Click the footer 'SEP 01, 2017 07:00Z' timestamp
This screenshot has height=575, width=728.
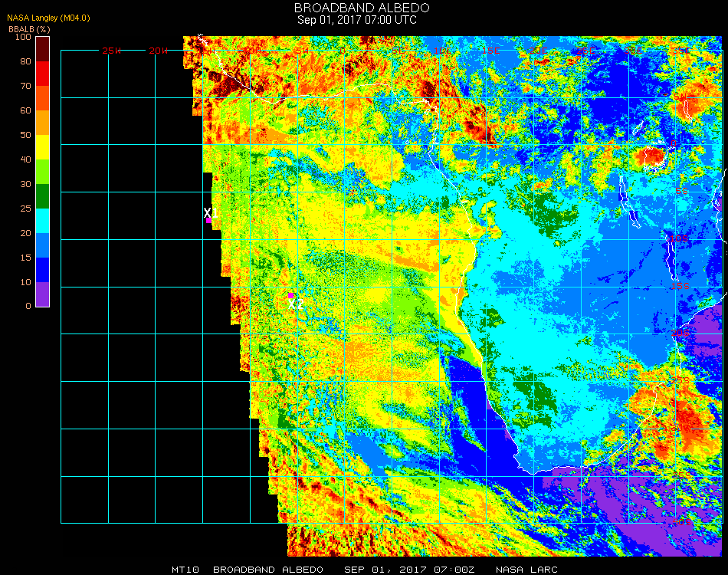point(409,570)
